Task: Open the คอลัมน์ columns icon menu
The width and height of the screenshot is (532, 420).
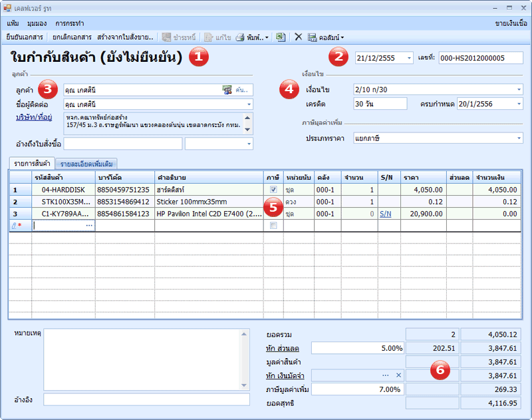Action: 313,37
